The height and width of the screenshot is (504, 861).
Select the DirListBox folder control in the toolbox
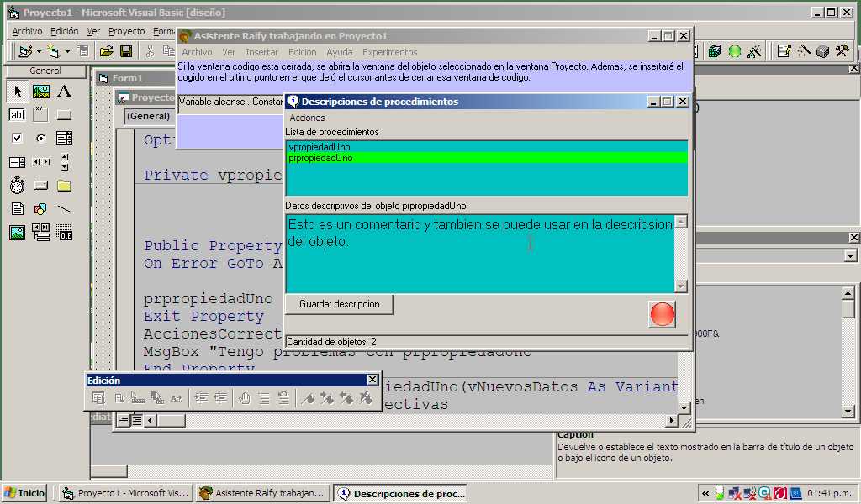click(64, 186)
